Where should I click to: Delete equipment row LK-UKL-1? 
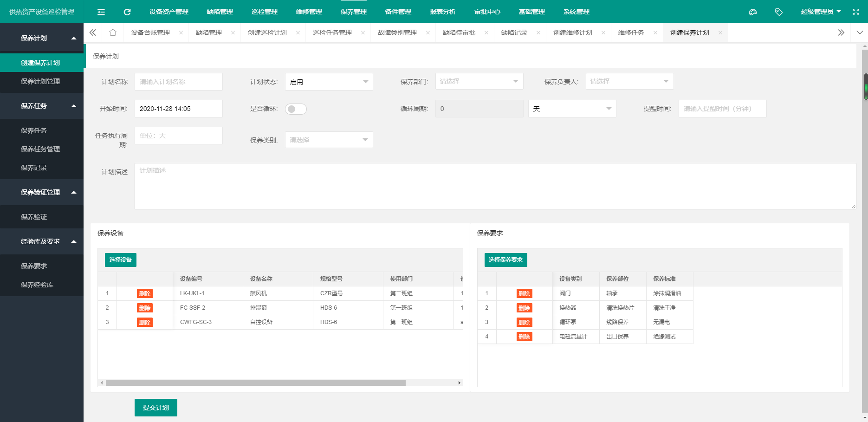(x=145, y=293)
